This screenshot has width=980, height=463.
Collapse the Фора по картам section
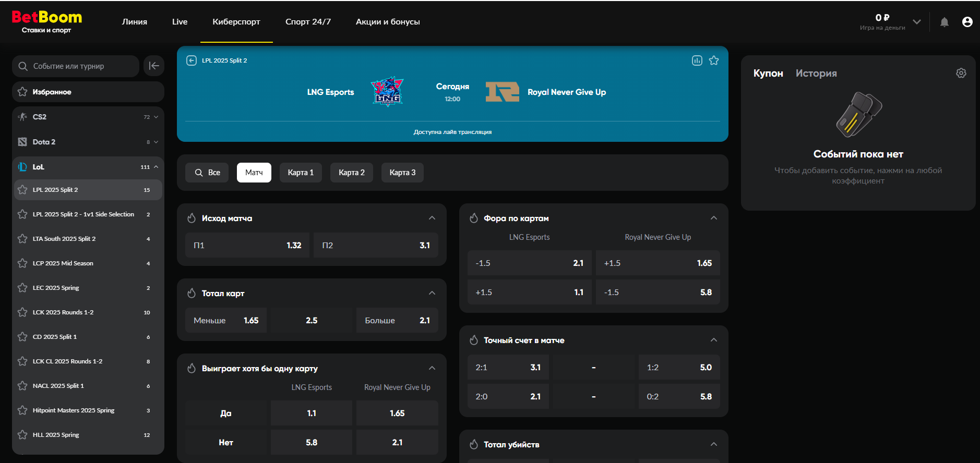click(x=713, y=218)
